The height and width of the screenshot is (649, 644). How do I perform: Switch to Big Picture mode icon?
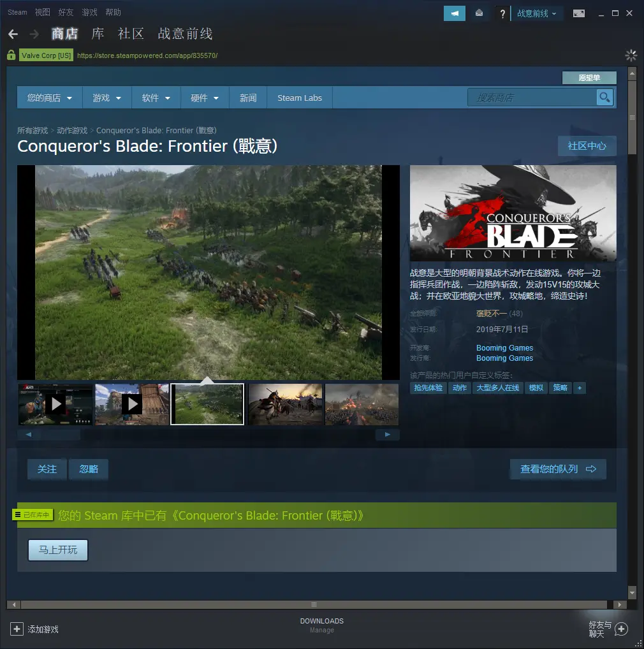pyautogui.click(x=578, y=13)
